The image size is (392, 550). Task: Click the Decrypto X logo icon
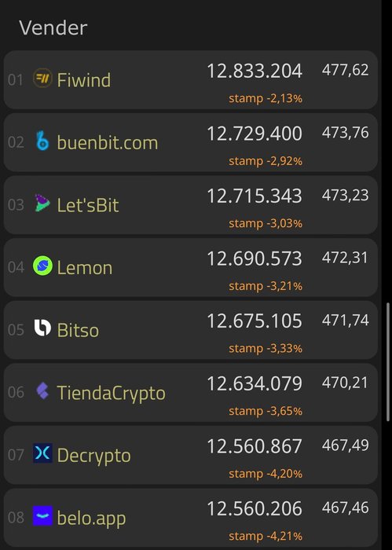(42, 453)
